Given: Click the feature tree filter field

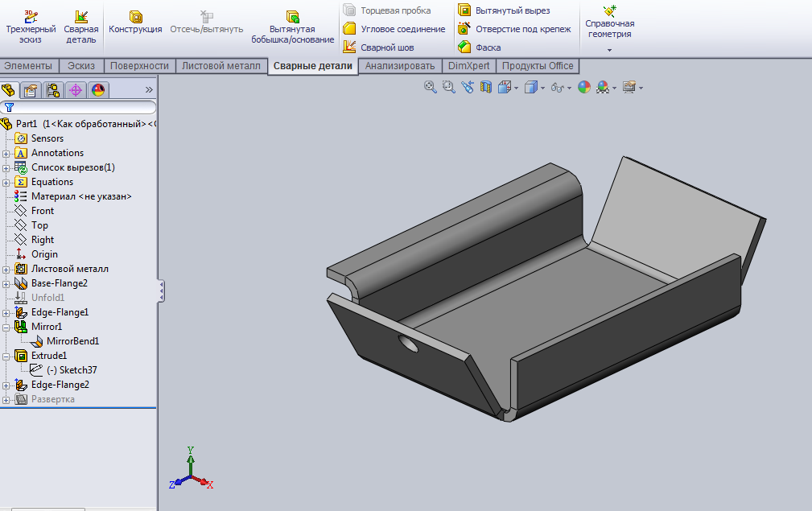Looking at the screenshot, I should 78,107.
